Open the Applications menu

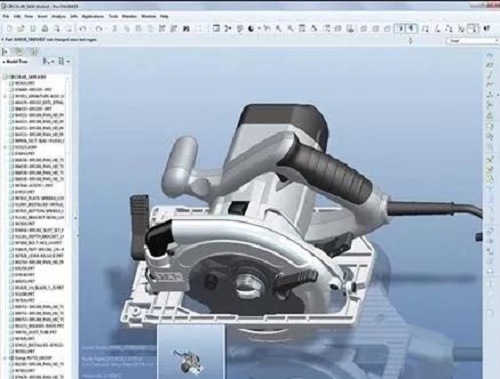tap(93, 16)
